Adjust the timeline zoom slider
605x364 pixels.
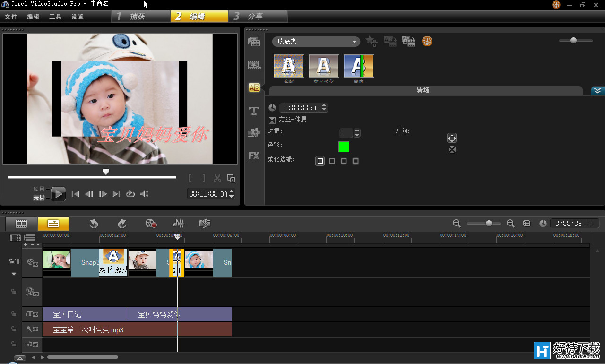(x=489, y=223)
